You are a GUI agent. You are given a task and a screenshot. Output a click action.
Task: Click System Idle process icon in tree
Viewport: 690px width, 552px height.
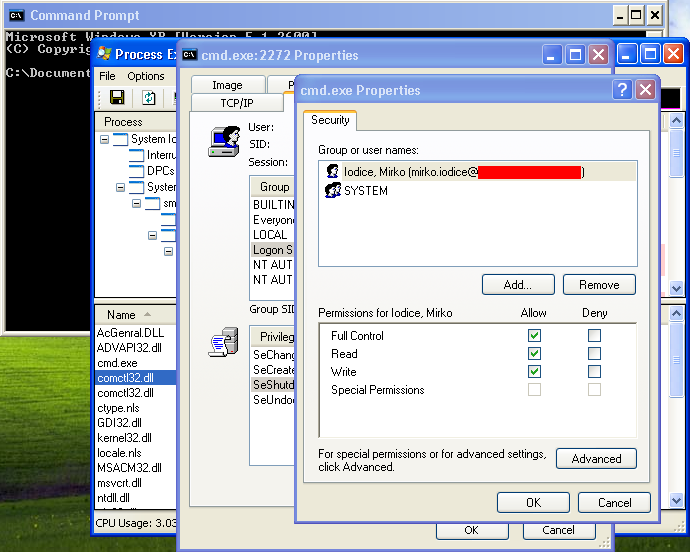point(121,139)
